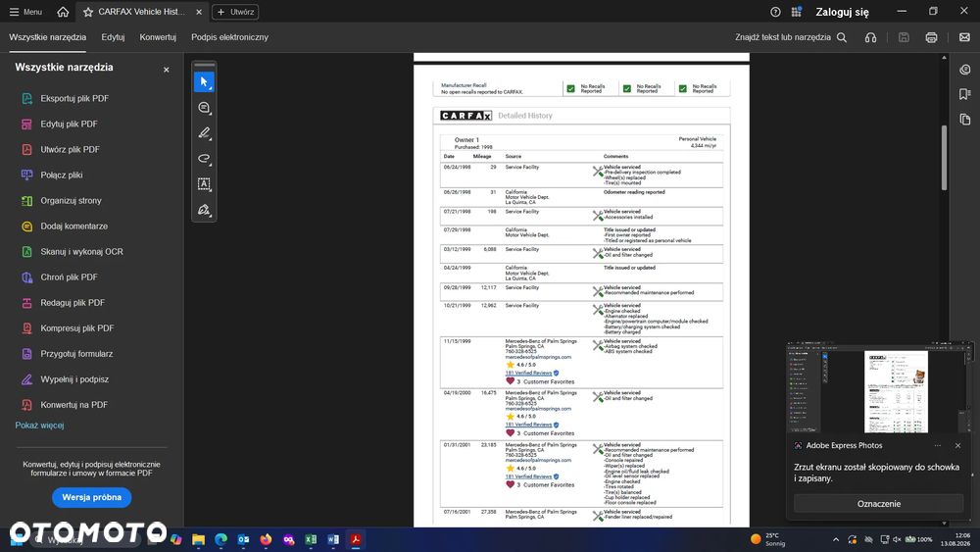The width and height of the screenshot is (980, 552).
Task: Choose the highlighter pen tool
Action: 204,133
